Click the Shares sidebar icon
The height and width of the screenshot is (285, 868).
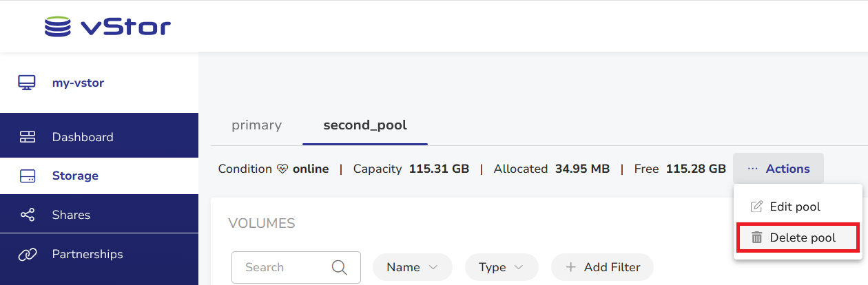27,215
